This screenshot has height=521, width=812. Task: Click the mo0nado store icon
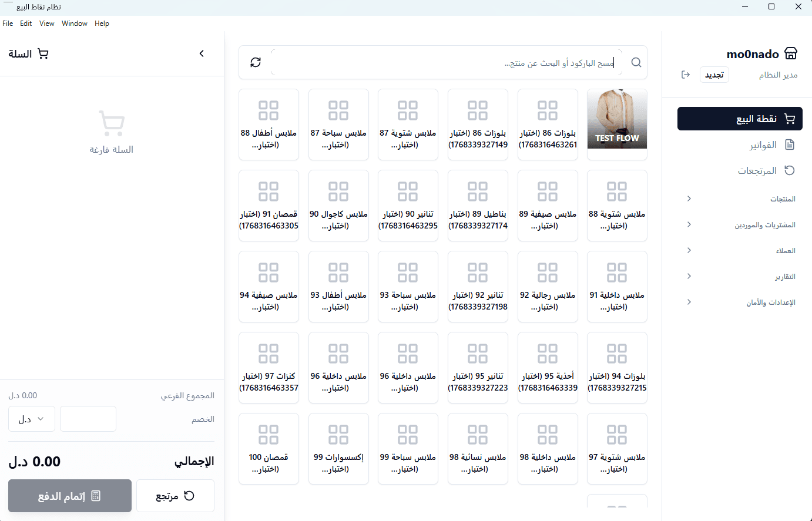tap(791, 53)
